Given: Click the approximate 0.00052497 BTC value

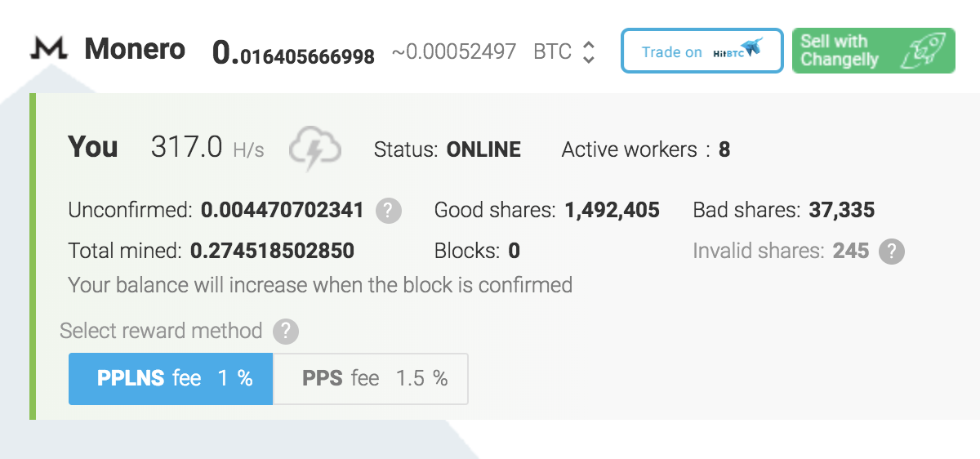Looking at the screenshot, I should [x=454, y=52].
